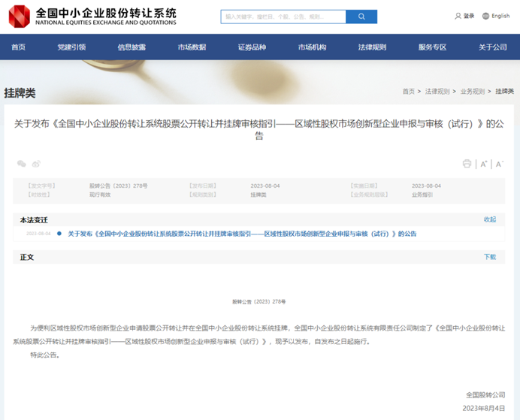Go to 业务规则 in breadcrumb
Image resolution: width=520 pixels, height=420 pixels.
(473, 91)
